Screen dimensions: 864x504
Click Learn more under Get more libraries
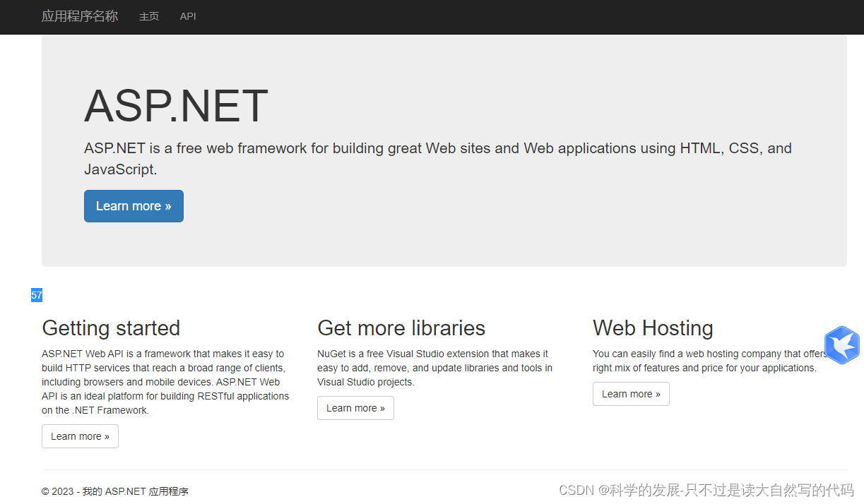point(355,408)
